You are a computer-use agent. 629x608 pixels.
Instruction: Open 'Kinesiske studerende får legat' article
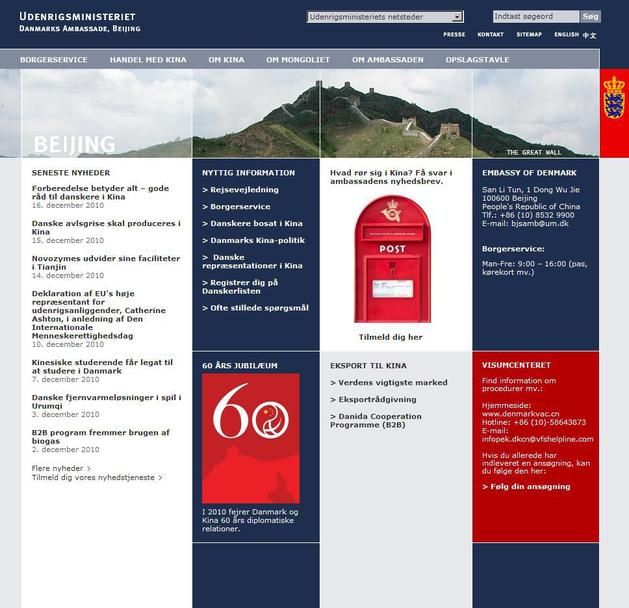click(102, 367)
